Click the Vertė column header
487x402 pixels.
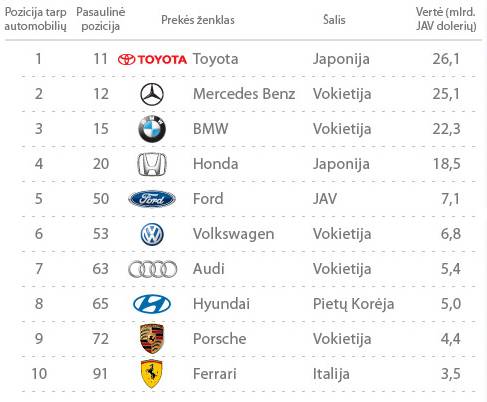[x=446, y=19]
